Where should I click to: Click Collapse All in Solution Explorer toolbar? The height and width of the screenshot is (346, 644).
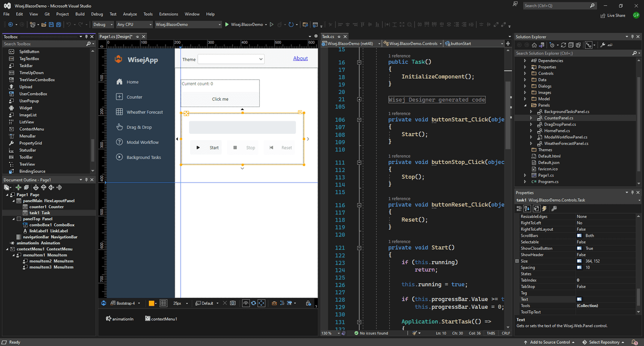(571, 45)
